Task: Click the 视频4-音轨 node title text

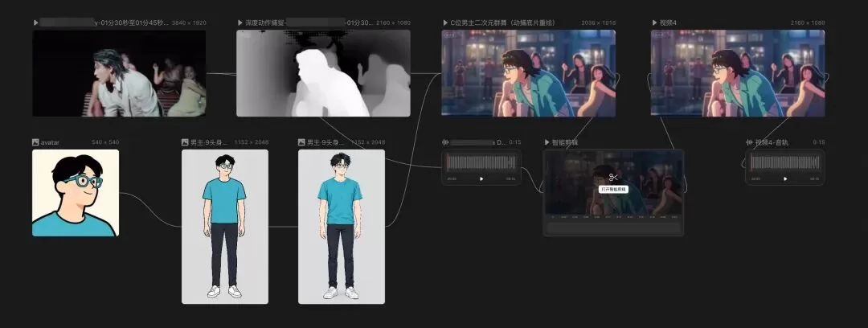Action: [x=772, y=142]
